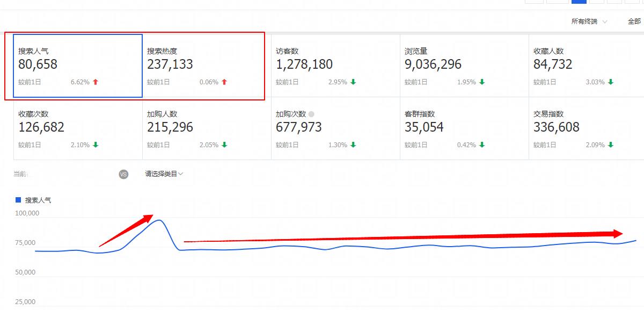Click the red up arrow in 搜索热度 card
644x310 pixels.
(x=224, y=82)
